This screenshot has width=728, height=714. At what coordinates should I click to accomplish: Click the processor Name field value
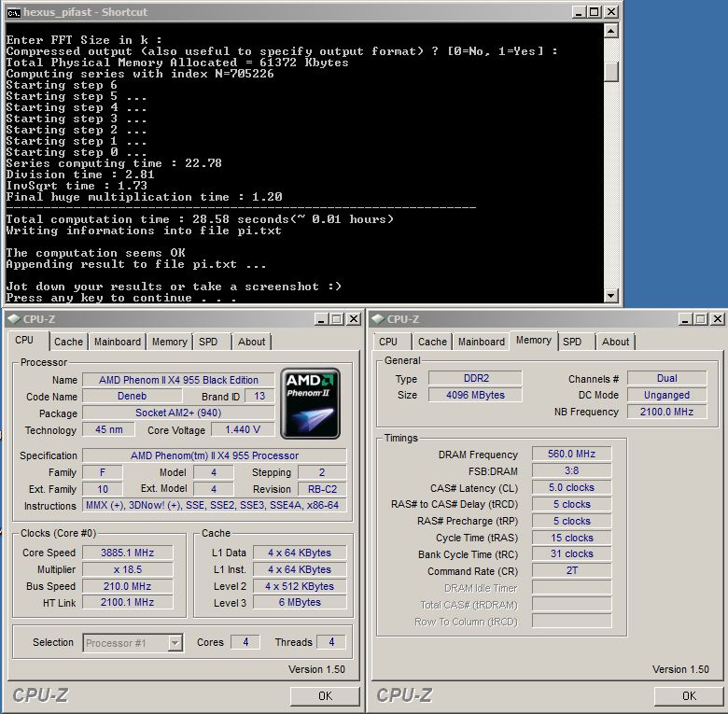coord(178,380)
